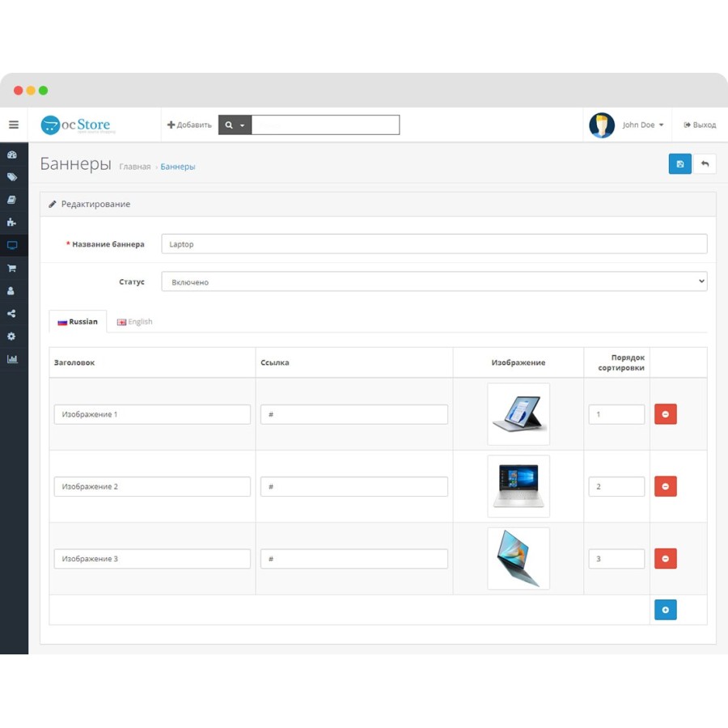Remove the Изображение 1 banner row
Screen dimensions: 728x728
pos(666,414)
